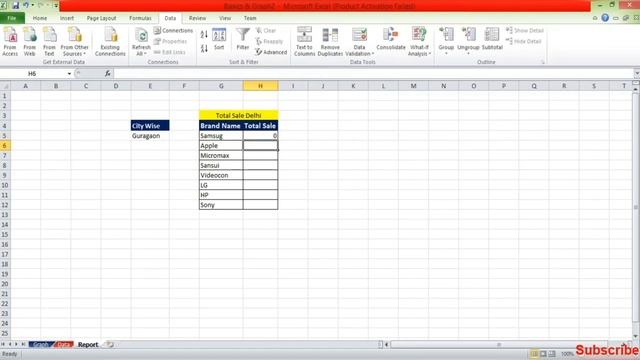Import data using From Text
The height and width of the screenshot is (360, 640).
click(x=49, y=41)
